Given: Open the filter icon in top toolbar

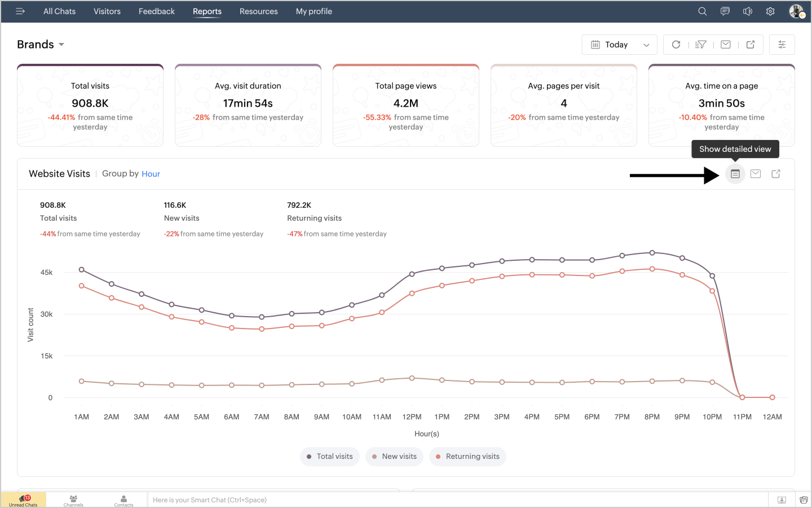Looking at the screenshot, I should 701,45.
